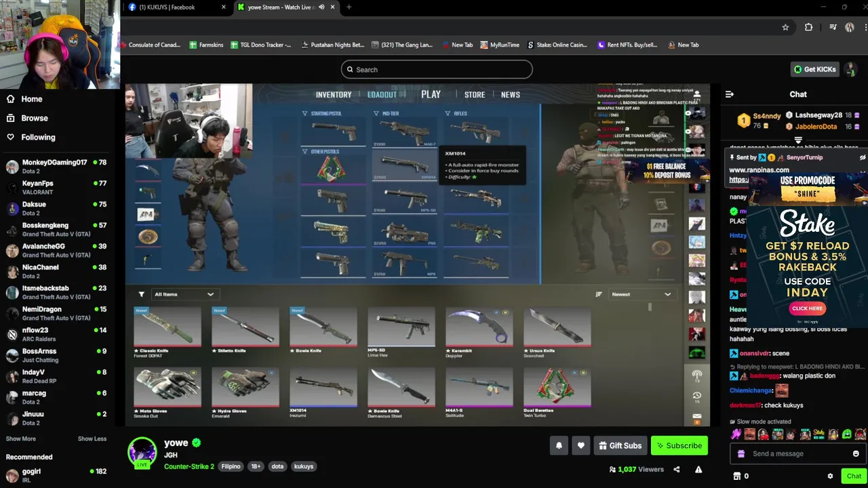Expand sidebar with Show More
Screen dimensions: 868x488
[x=21, y=439]
